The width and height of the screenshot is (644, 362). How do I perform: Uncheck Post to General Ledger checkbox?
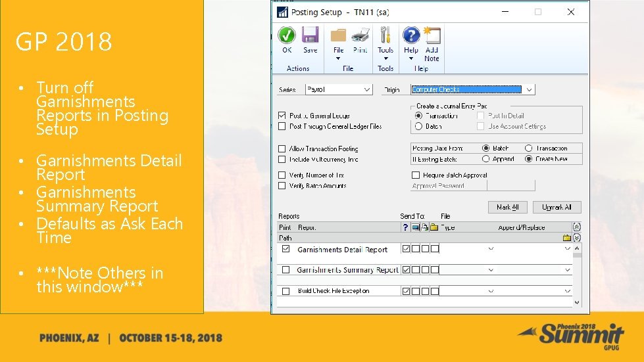pos(282,116)
